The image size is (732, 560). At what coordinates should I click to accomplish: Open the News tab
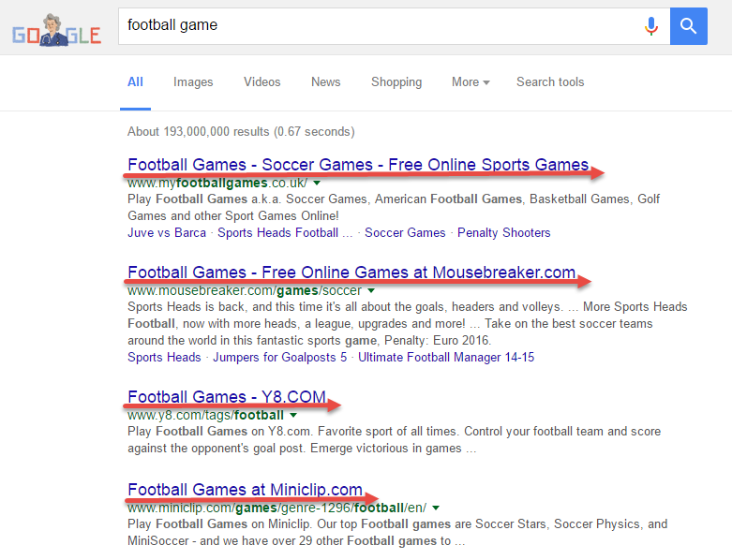[x=326, y=82]
